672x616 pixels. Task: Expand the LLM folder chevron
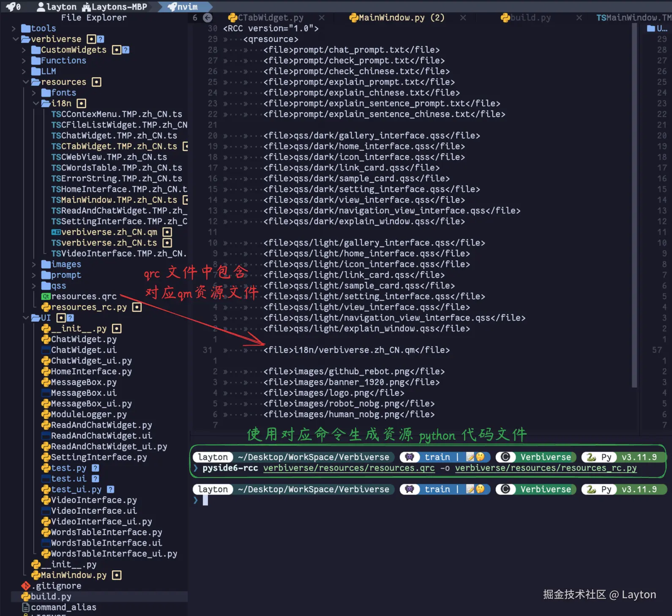24,71
